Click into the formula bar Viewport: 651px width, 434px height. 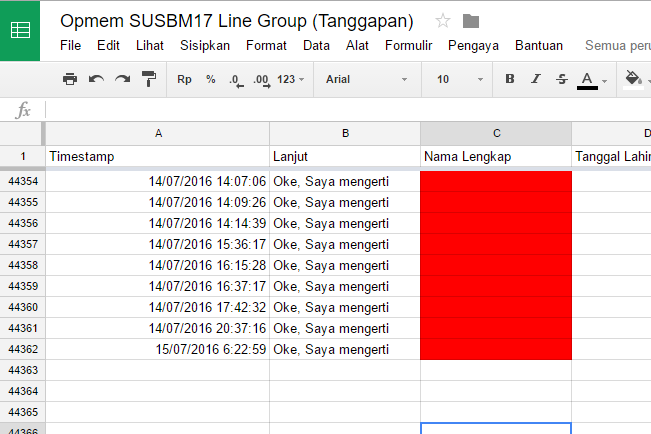click(x=348, y=110)
